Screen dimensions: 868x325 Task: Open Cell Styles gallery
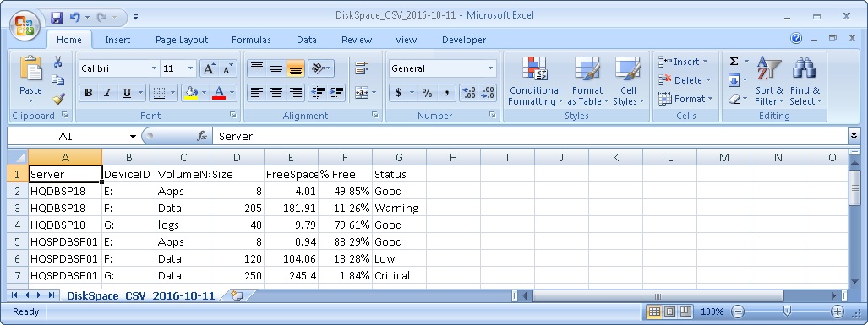(x=628, y=81)
